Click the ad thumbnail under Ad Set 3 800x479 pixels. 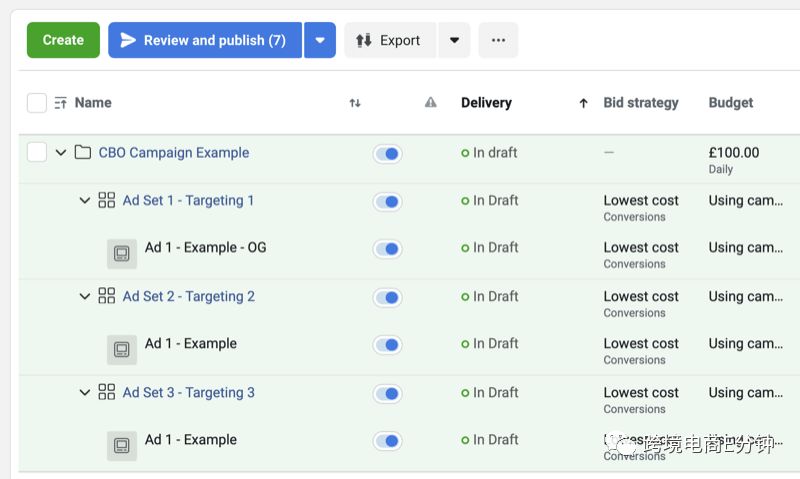click(121, 446)
